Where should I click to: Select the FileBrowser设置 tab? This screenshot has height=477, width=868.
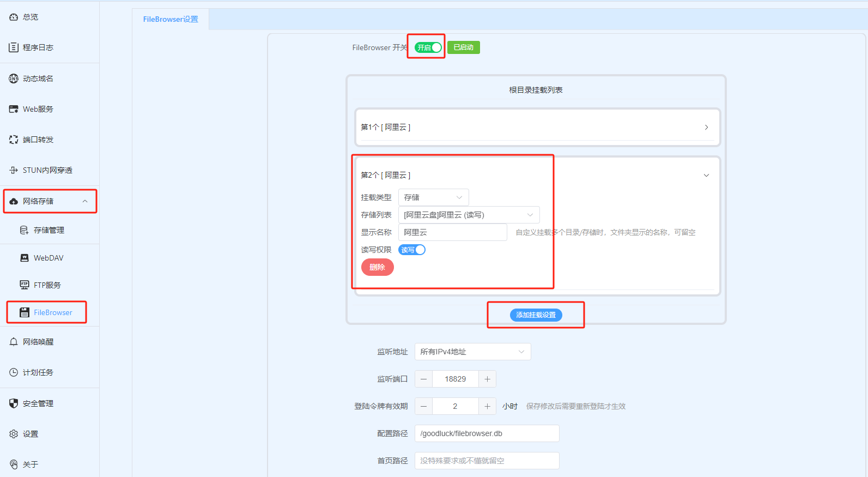click(x=171, y=19)
